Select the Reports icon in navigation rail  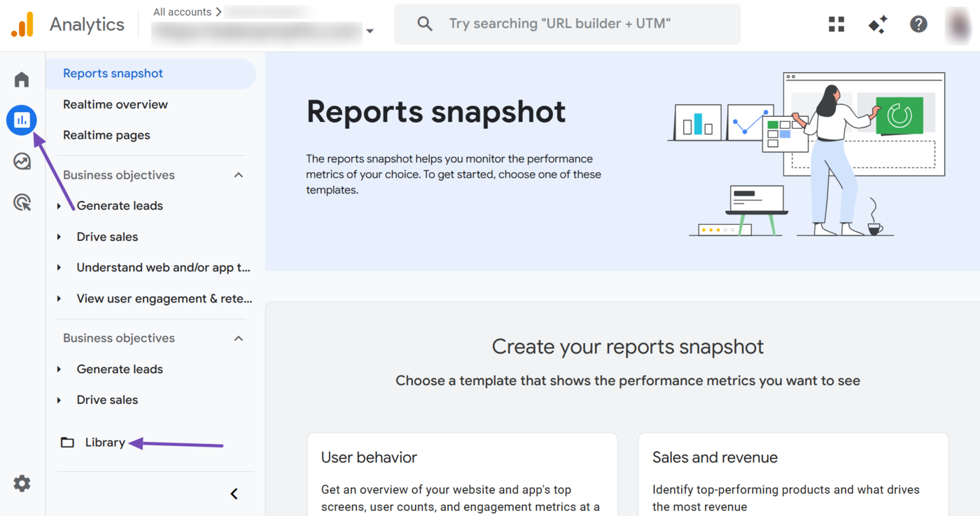click(x=22, y=120)
